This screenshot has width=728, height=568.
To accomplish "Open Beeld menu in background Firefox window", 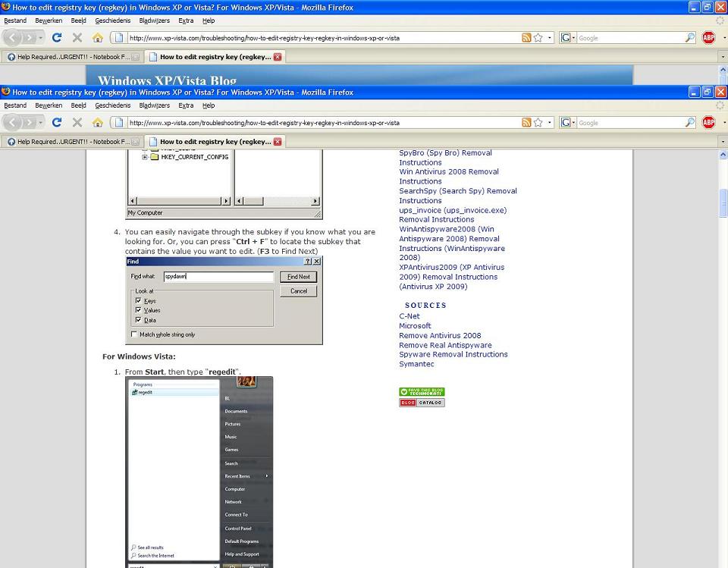I will pos(78,20).
